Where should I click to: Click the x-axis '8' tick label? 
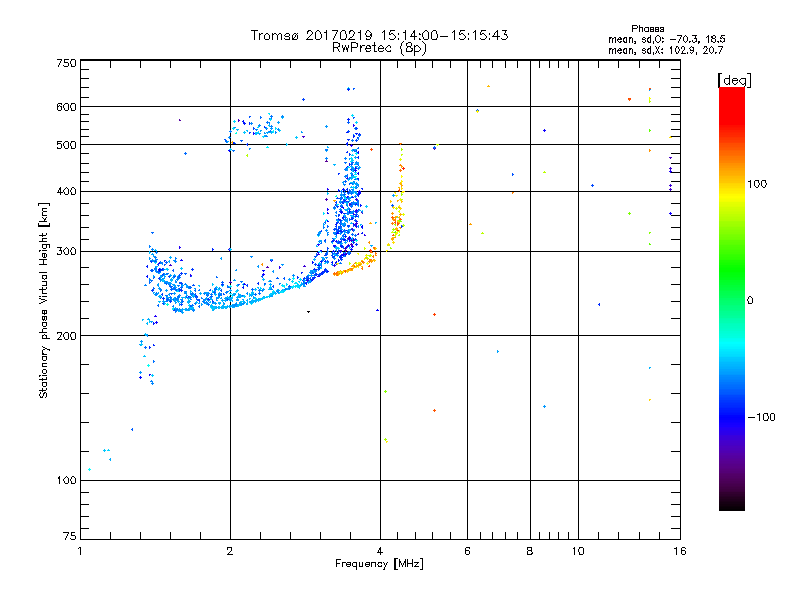tap(530, 551)
